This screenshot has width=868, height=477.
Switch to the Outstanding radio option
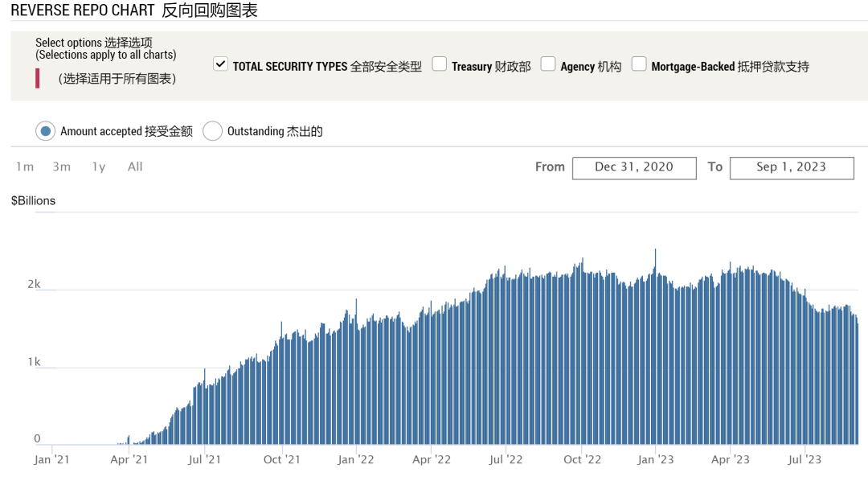tap(212, 131)
